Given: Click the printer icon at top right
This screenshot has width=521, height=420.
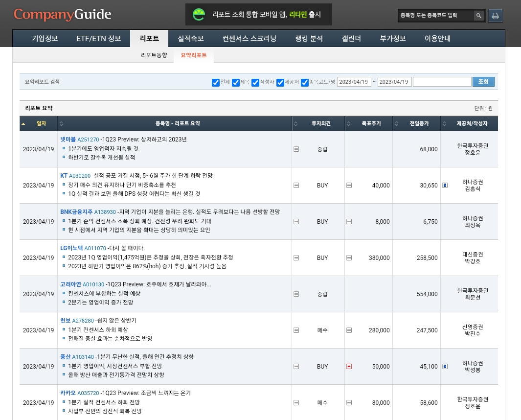Looking at the screenshot, I should pos(495,15).
